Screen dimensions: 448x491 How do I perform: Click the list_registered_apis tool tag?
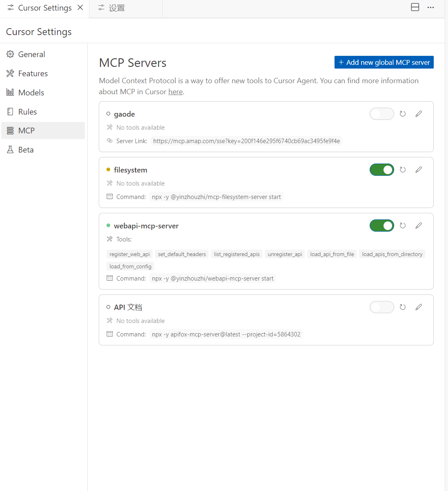pyautogui.click(x=237, y=254)
